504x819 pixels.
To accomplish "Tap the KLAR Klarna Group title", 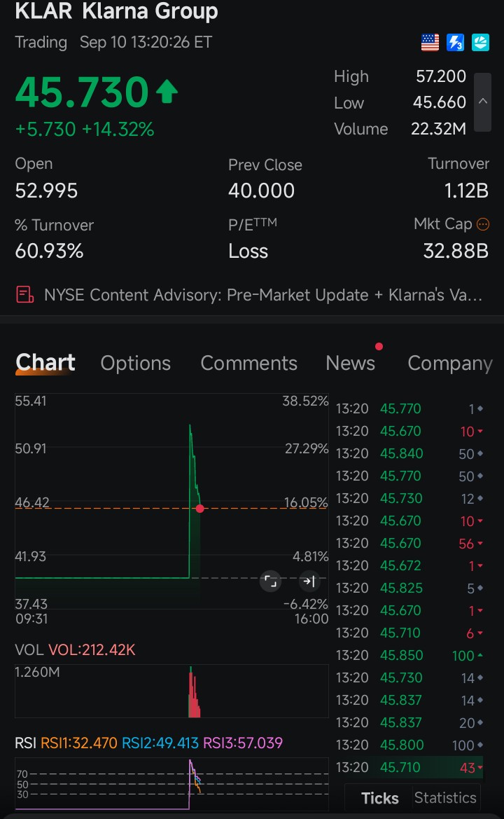I will tap(116, 11).
